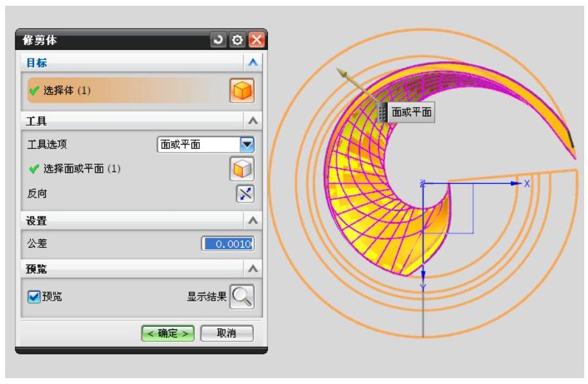
Task: Click the select body cube icon
Action: [242, 91]
